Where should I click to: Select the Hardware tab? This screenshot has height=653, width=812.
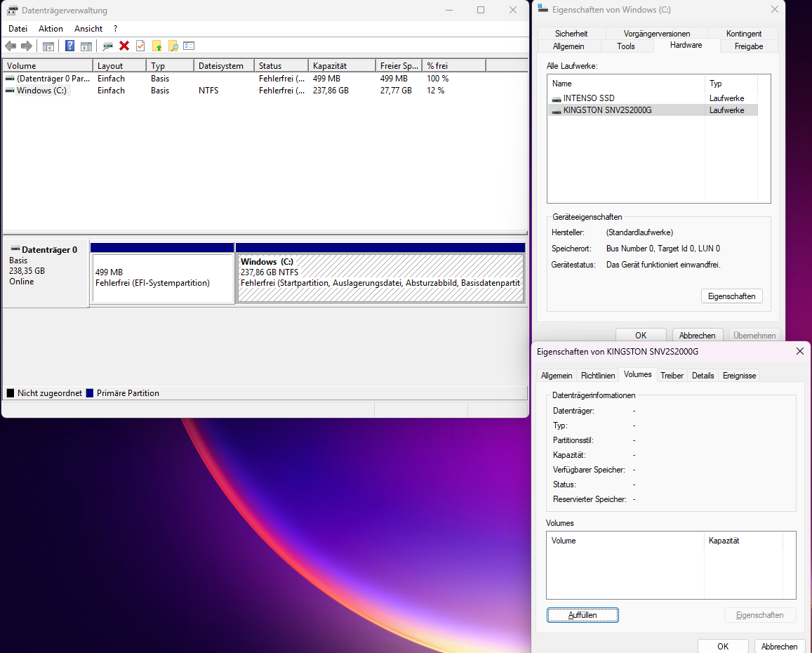pos(686,45)
